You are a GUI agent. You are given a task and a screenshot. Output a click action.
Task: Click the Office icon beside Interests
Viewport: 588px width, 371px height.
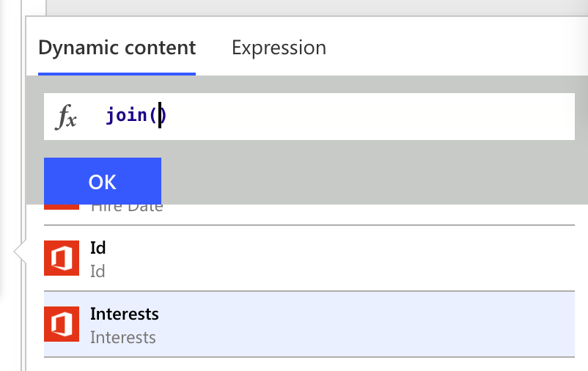(x=62, y=324)
